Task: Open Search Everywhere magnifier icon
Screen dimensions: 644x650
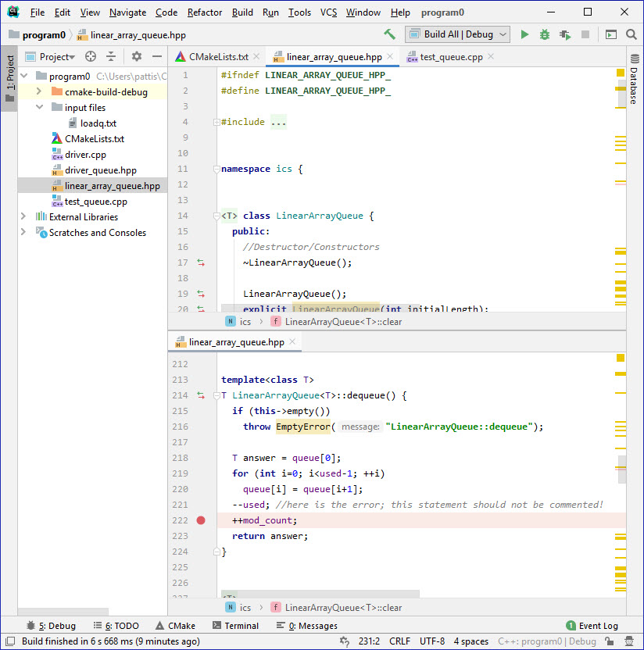Action: coord(631,34)
